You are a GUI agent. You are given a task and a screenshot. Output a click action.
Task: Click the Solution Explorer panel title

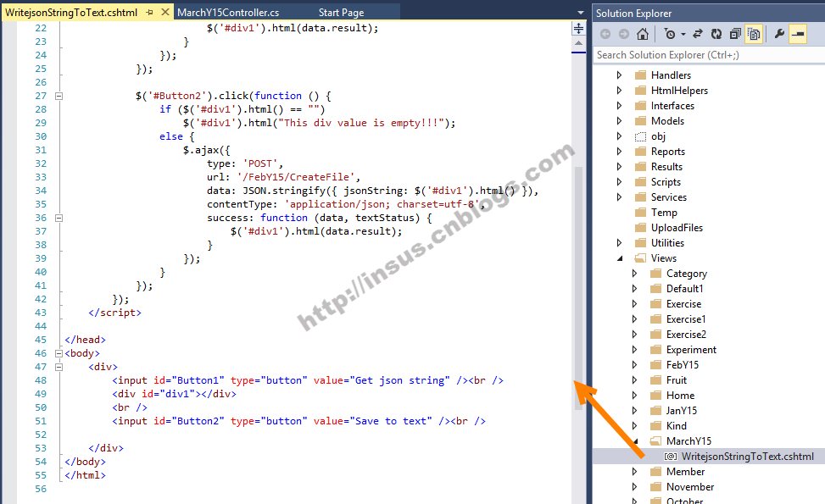(x=633, y=14)
